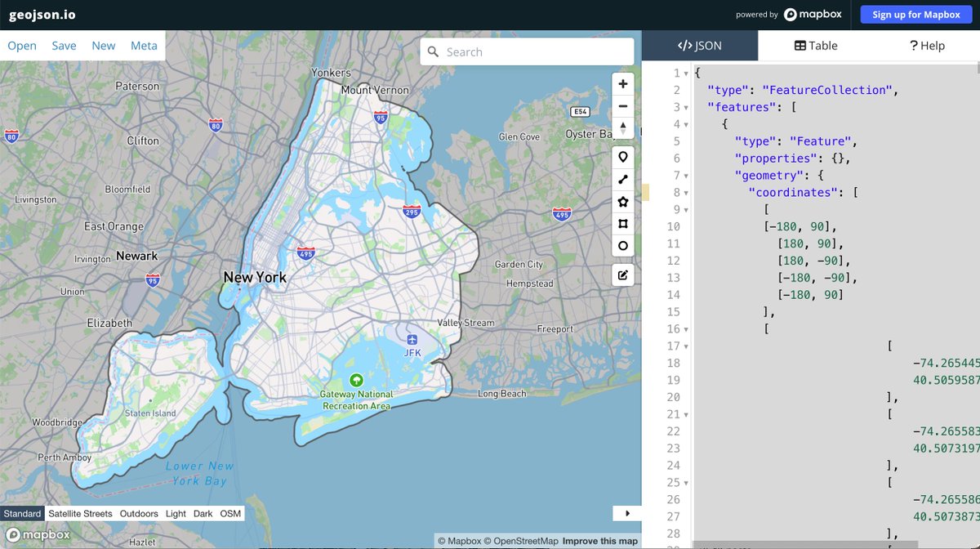Click the Edit geometries icon
The image size is (980, 549).
[x=623, y=274]
